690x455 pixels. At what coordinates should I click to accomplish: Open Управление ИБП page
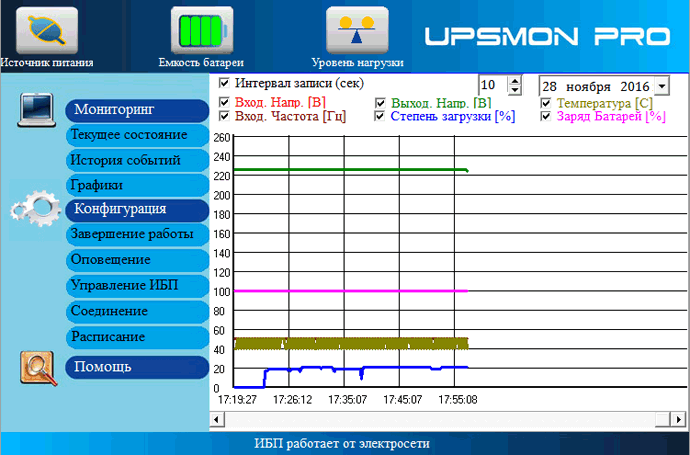coord(137,286)
